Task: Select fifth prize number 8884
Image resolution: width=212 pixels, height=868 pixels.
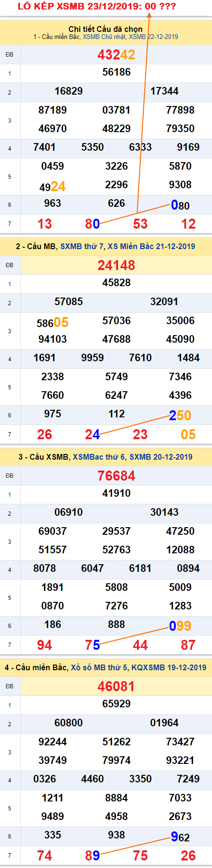Action: 117,798
